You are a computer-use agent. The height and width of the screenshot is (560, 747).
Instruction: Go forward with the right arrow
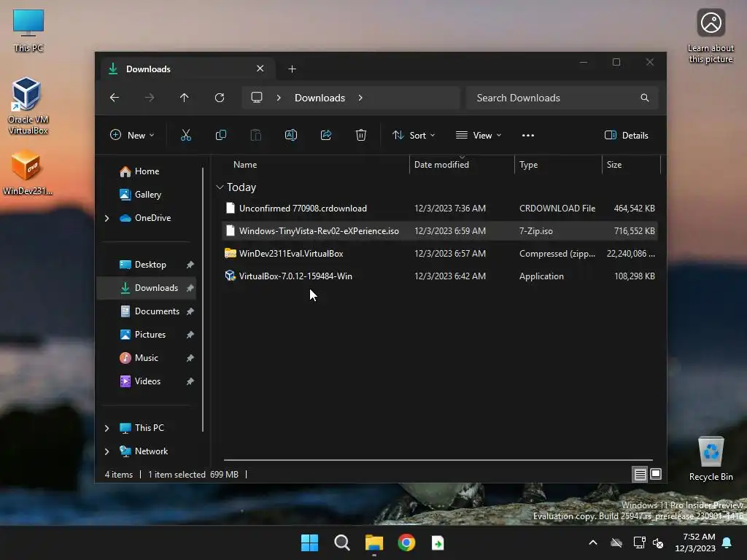[x=150, y=98]
